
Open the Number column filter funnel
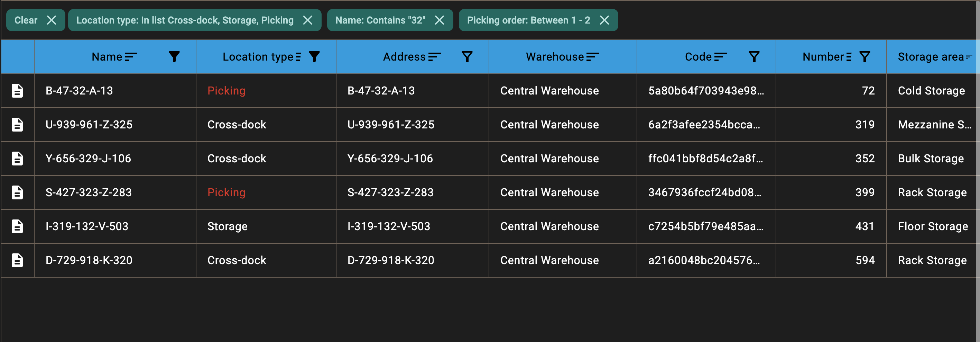click(865, 57)
